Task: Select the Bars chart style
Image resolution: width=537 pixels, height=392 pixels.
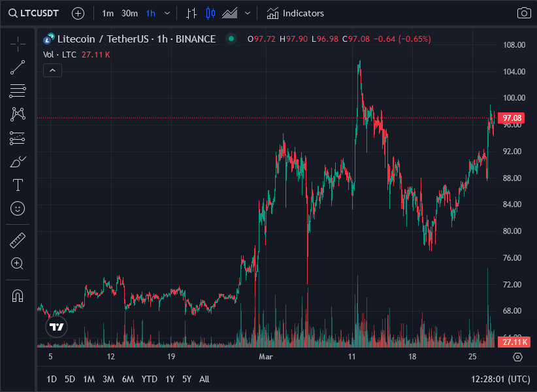Action: pyautogui.click(x=191, y=13)
